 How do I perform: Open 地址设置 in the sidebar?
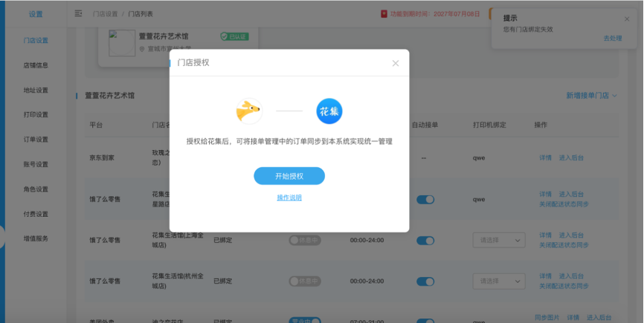[x=36, y=90]
